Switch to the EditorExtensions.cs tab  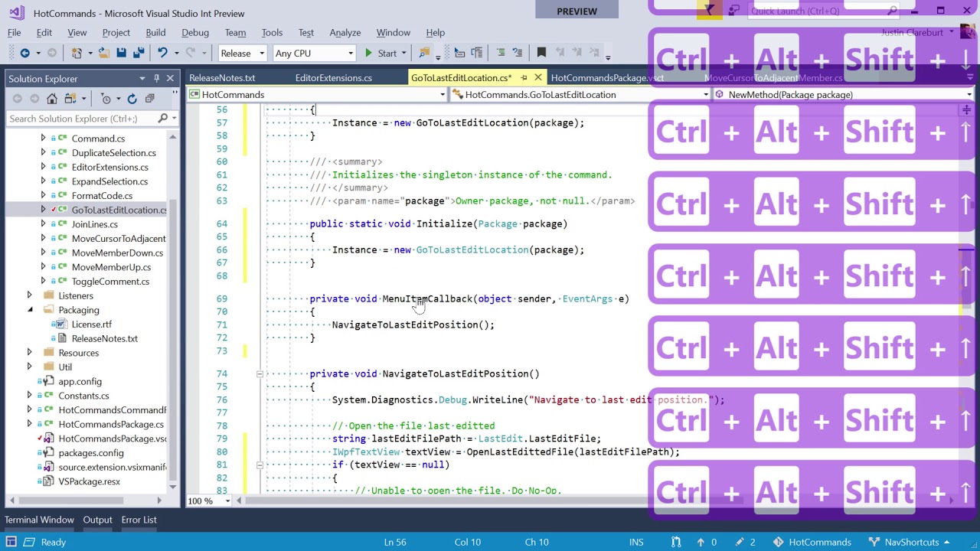click(x=334, y=78)
